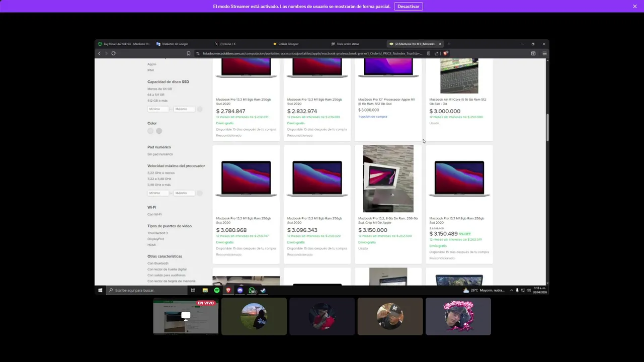
Task: Select the participant with pink avatar
Action: (458, 316)
